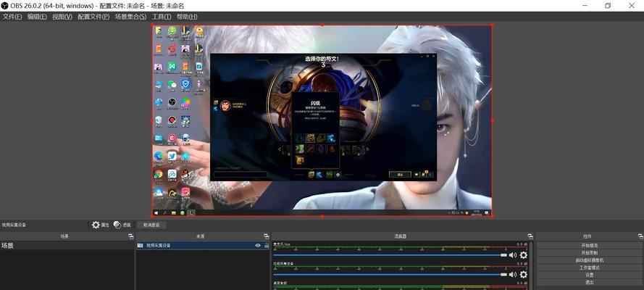The image size is (644, 290).
Task: Open the 视图(V) menu
Action: 62,17
